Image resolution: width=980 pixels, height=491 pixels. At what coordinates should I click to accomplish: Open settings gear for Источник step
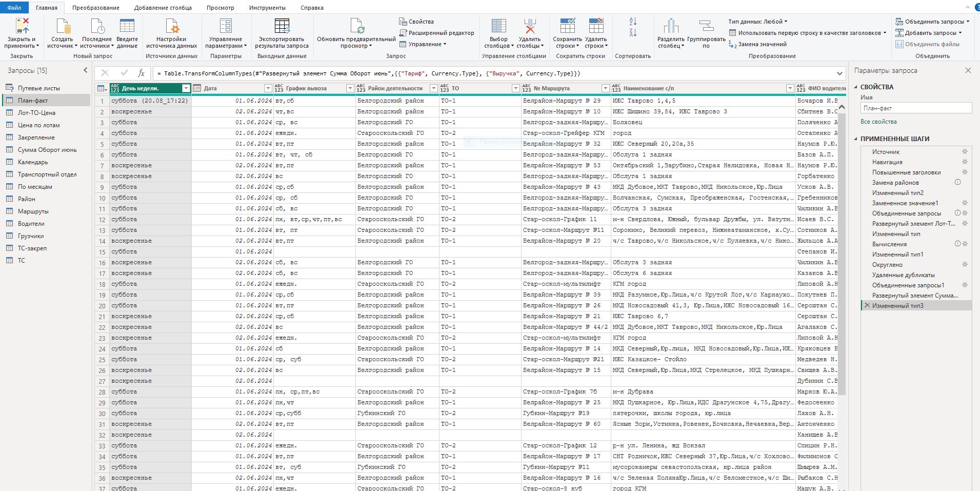(965, 151)
